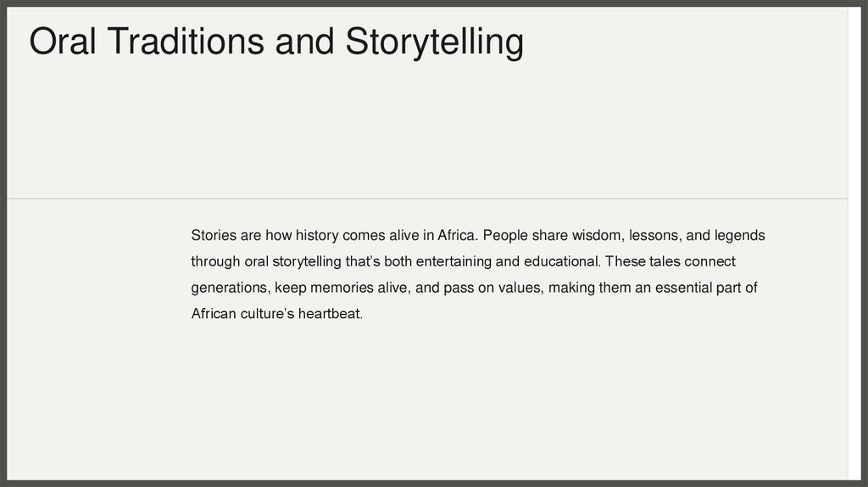Click the word "heartbeat" ending the paragraph

click(329, 314)
